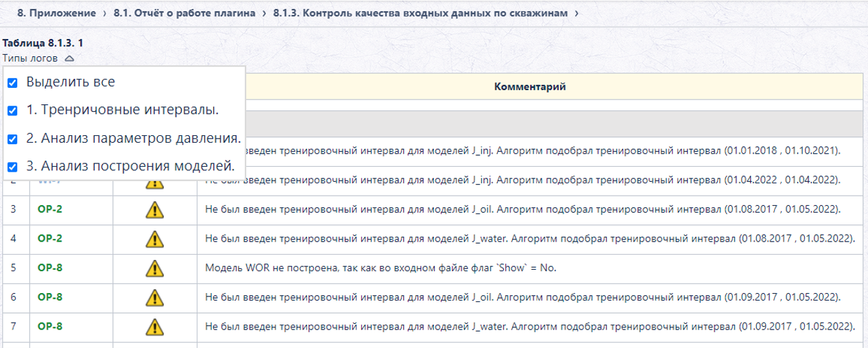Click row 4 comment about J_water interval 01.08.2017
Screen dimensions: 868x348
(531, 239)
